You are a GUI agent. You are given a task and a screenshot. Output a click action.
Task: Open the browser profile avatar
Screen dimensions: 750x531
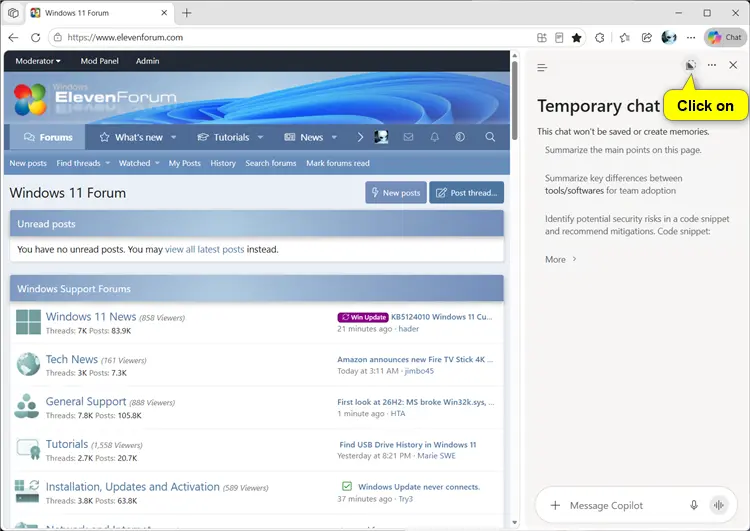(669, 37)
